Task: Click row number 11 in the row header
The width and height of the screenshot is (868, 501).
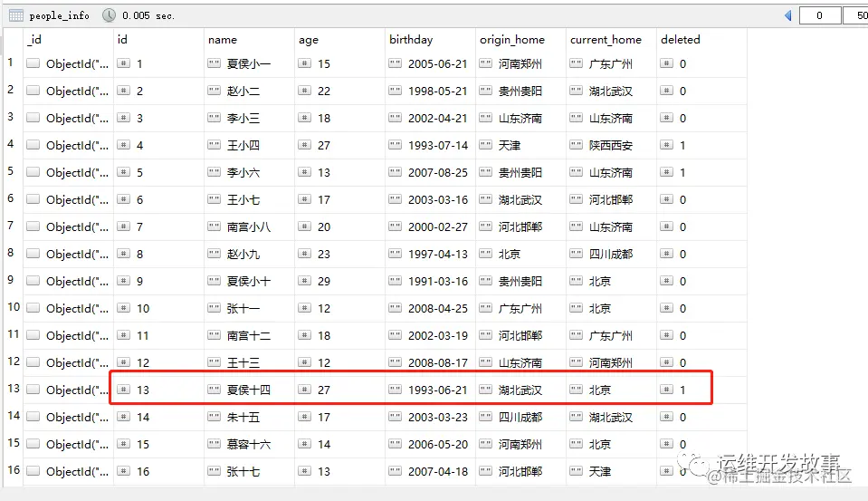Action: (x=14, y=333)
